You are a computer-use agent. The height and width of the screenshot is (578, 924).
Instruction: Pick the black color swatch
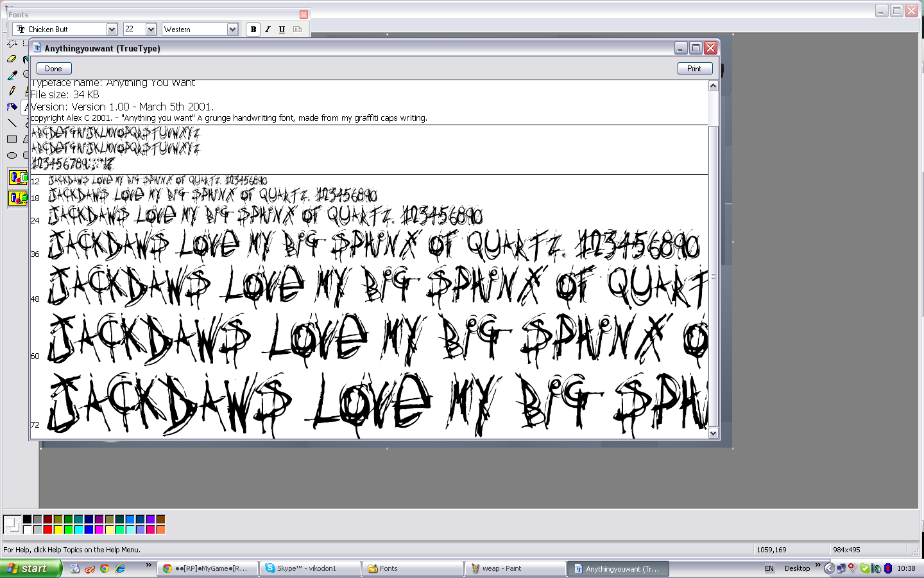pyautogui.click(x=27, y=520)
